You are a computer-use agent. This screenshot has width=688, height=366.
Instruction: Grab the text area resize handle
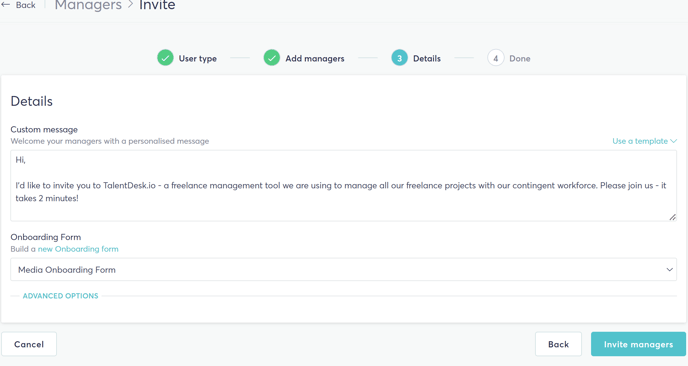click(x=672, y=217)
